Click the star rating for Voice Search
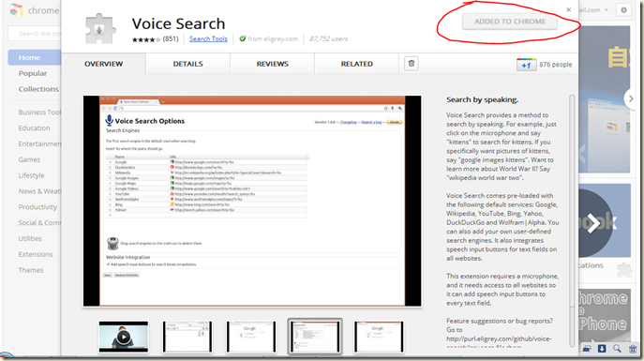The height and width of the screenshot is (361, 644). [146, 39]
